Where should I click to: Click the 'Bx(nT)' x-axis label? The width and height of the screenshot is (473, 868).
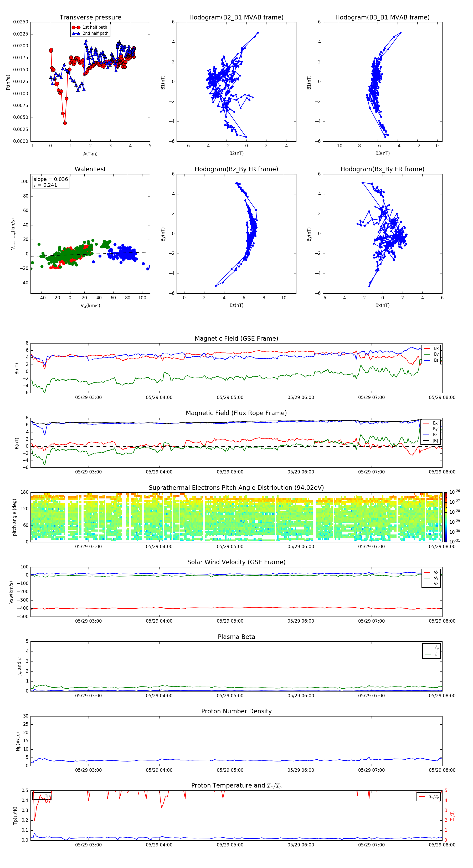pyautogui.click(x=382, y=305)
